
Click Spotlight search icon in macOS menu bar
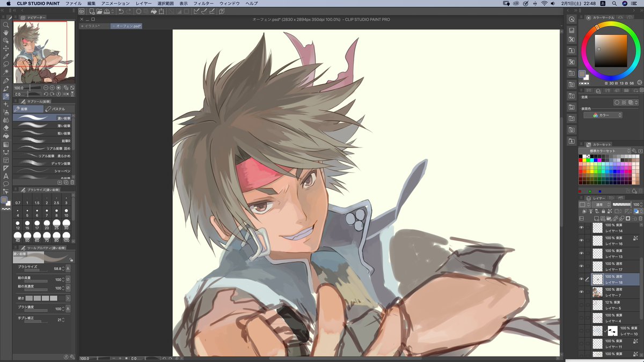[615, 3]
